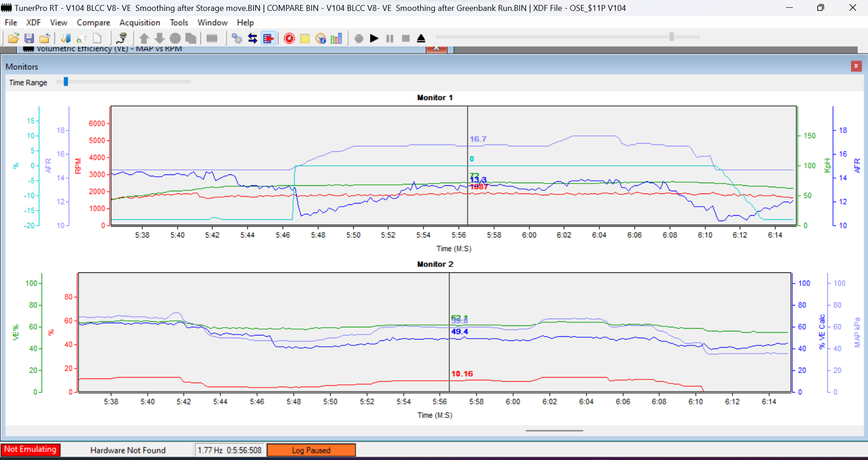The height and width of the screenshot is (460, 868).
Task: Pause the log playback
Action: pyautogui.click(x=390, y=39)
